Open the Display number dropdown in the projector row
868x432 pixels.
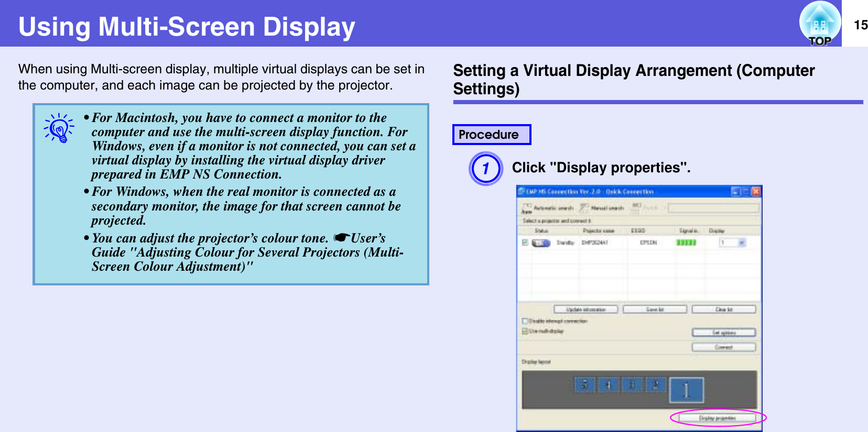click(x=742, y=242)
